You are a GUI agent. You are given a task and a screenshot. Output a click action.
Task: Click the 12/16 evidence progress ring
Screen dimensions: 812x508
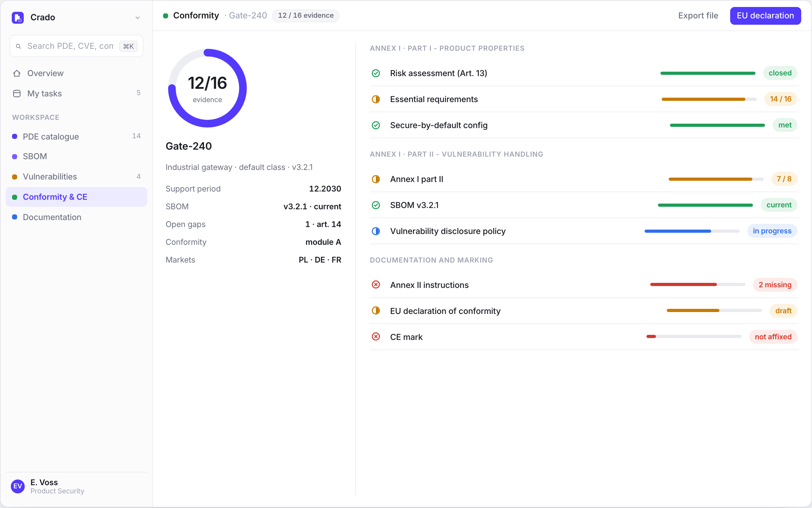[x=207, y=88]
